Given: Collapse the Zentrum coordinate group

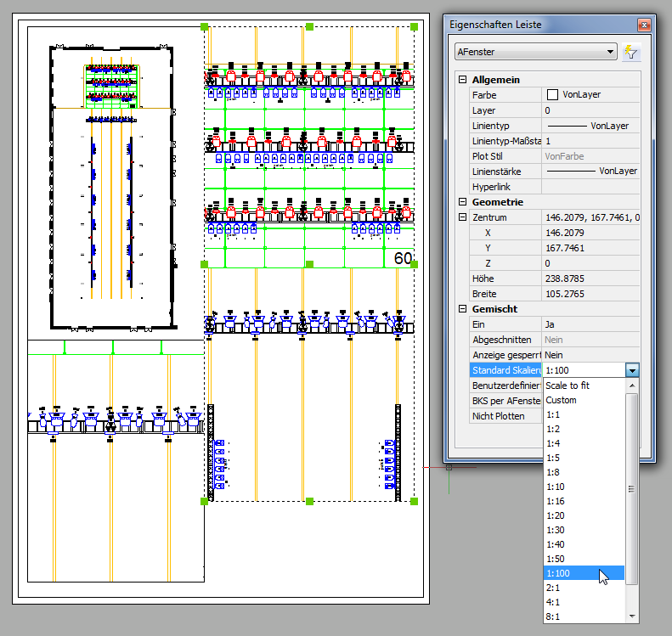Looking at the screenshot, I should (463, 217).
